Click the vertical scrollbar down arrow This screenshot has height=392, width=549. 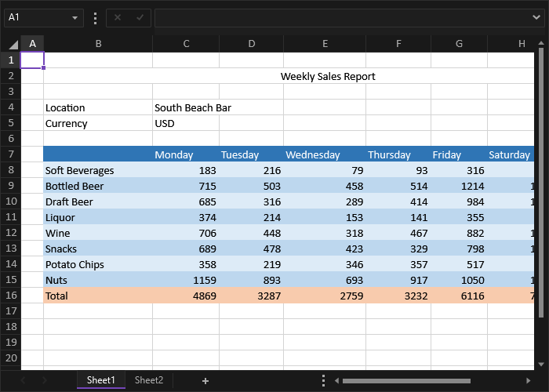[541, 365]
